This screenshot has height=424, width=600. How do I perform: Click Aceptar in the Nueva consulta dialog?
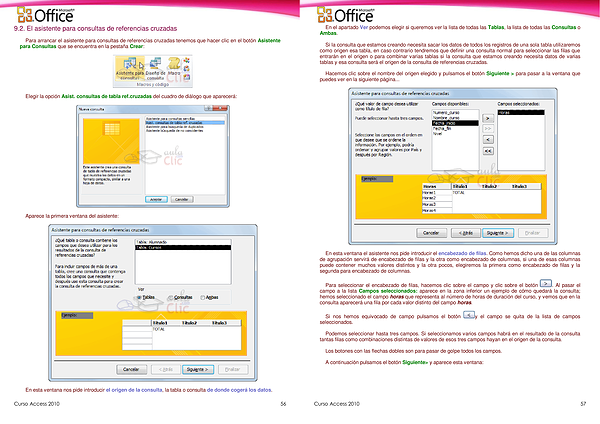click(155, 199)
